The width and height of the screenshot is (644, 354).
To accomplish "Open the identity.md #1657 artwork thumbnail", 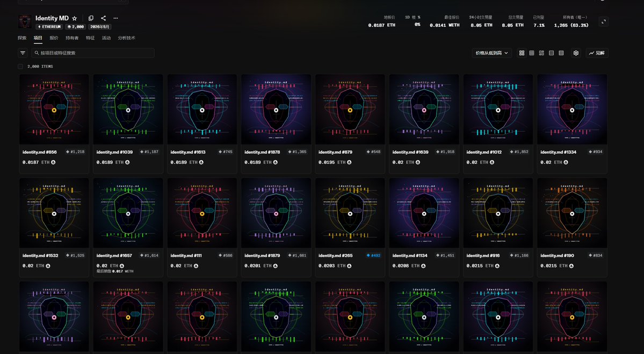I will [128, 213].
